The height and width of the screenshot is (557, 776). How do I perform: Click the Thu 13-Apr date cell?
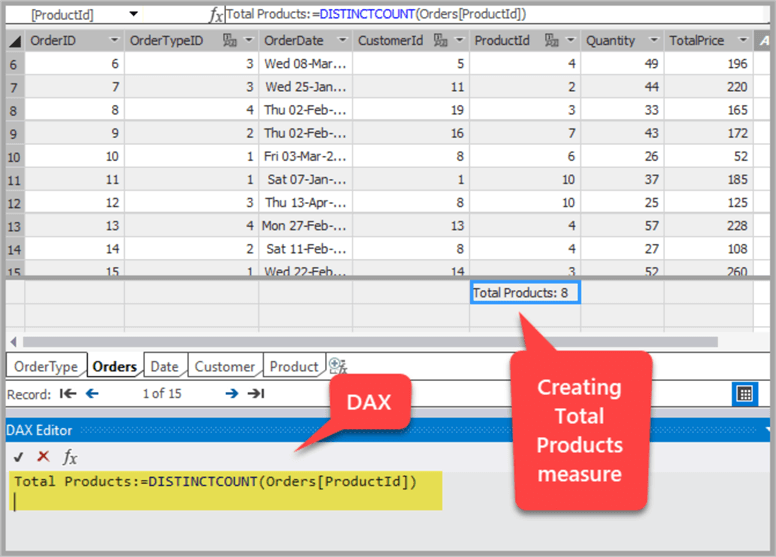pyautogui.click(x=305, y=203)
